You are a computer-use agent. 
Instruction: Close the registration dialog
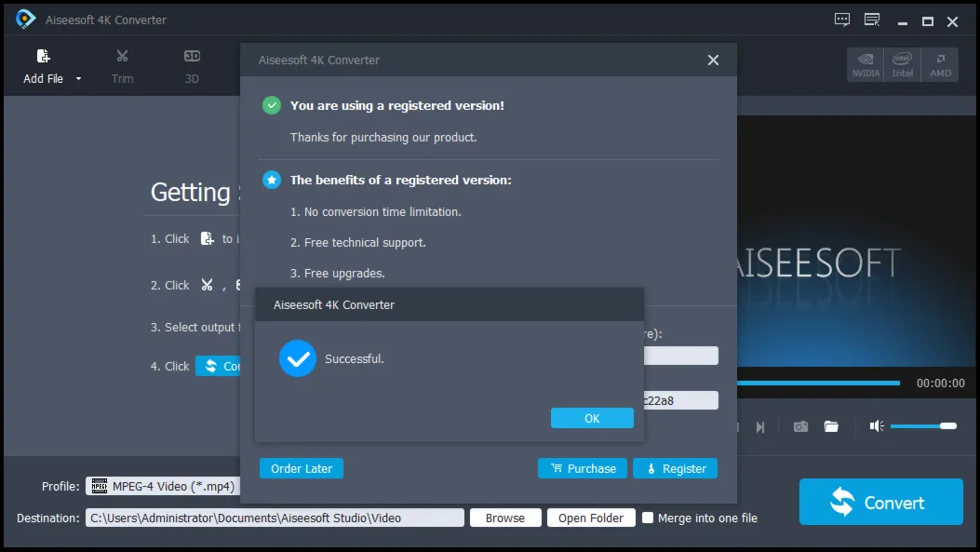pyautogui.click(x=713, y=60)
